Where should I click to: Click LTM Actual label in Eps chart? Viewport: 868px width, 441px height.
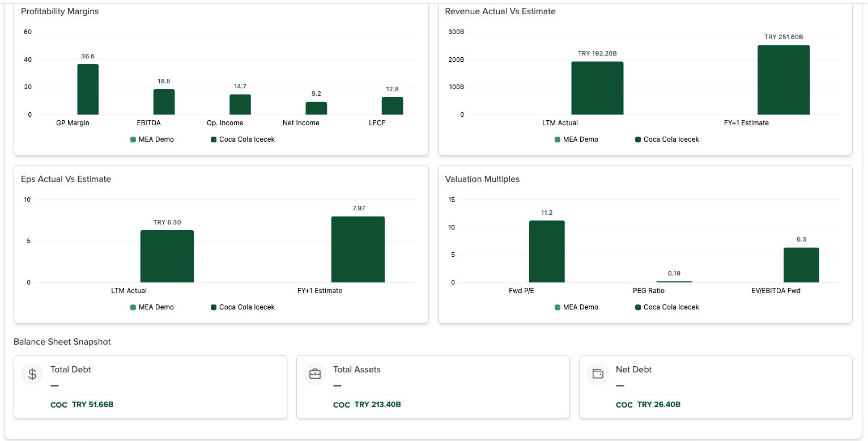129,291
